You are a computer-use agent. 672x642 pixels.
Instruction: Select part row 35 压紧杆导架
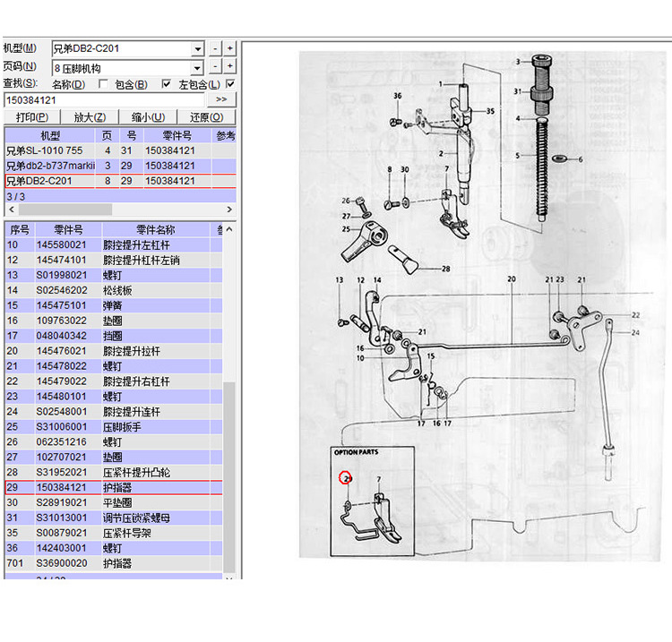pos(114,534)
